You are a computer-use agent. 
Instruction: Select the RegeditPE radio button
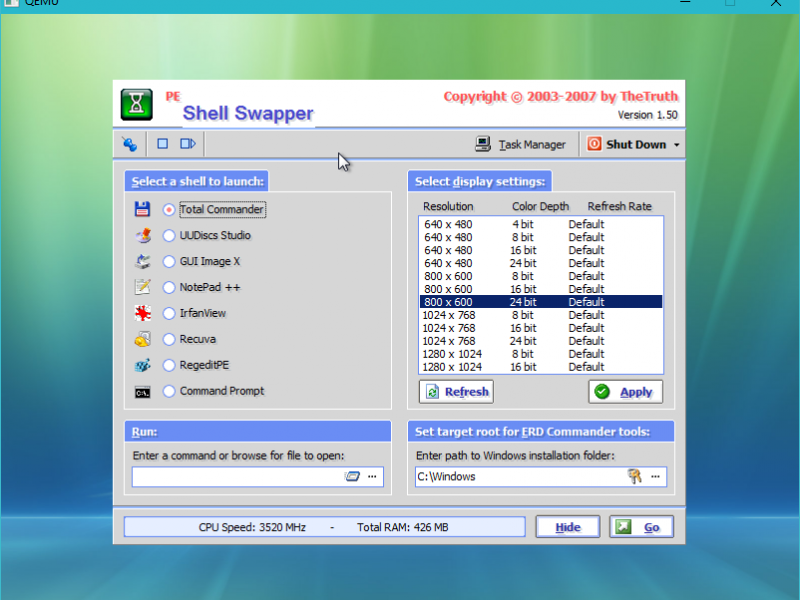(169, 365)
